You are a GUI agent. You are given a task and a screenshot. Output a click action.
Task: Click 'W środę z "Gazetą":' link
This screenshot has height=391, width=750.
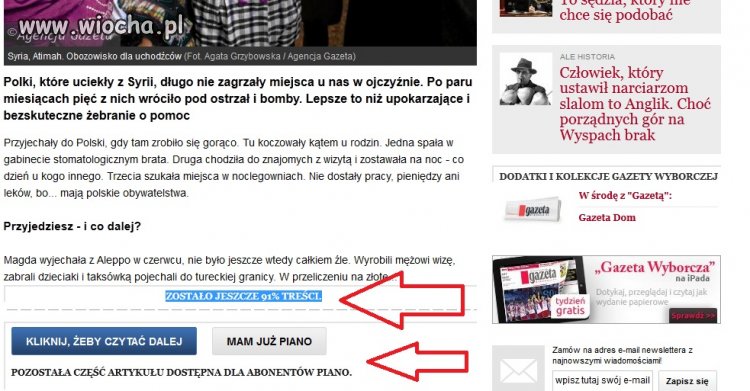[x=625, y=195]
